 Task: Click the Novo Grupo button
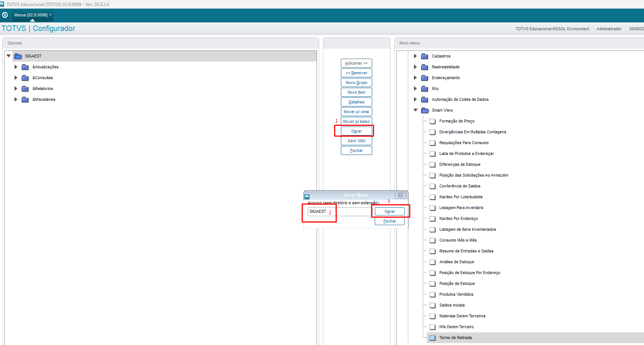coord(357,83)
